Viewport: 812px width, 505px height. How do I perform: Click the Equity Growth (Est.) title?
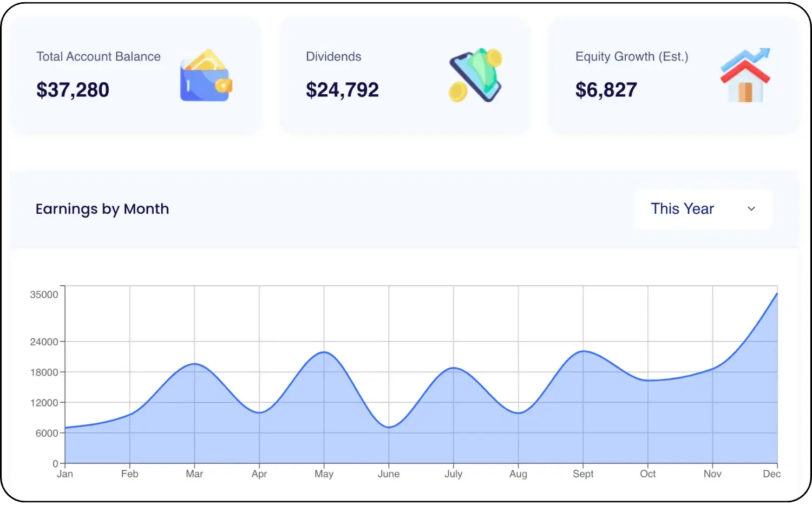(631, 57)
